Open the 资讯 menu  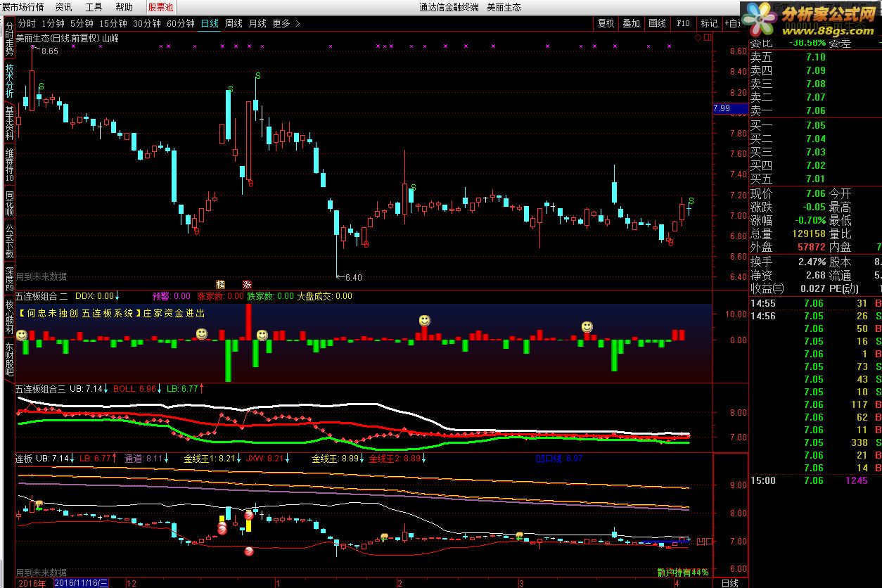63,7
